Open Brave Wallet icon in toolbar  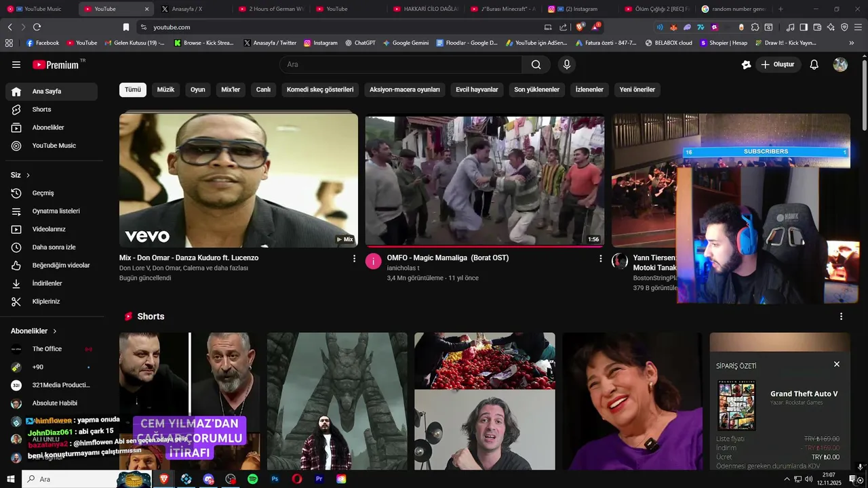817,27
